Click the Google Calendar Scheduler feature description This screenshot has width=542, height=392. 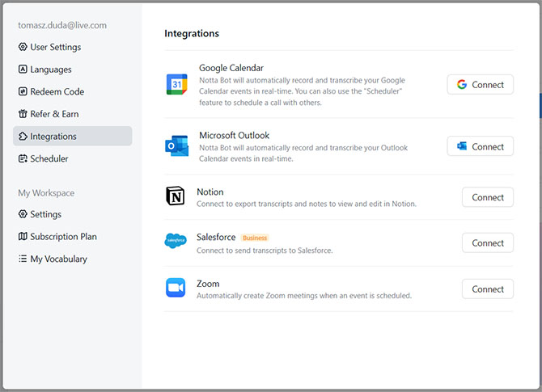click(x=302, y=91)
